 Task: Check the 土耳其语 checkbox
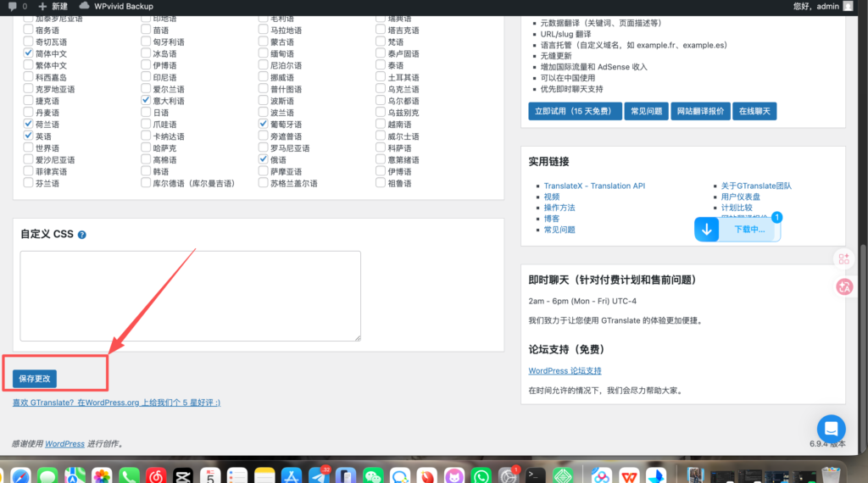pyautogui.click(x=381, y=77)
